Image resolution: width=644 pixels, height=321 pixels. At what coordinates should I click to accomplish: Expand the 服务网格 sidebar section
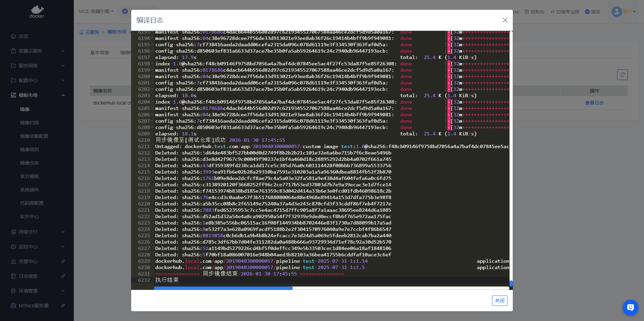coord(63,66)
